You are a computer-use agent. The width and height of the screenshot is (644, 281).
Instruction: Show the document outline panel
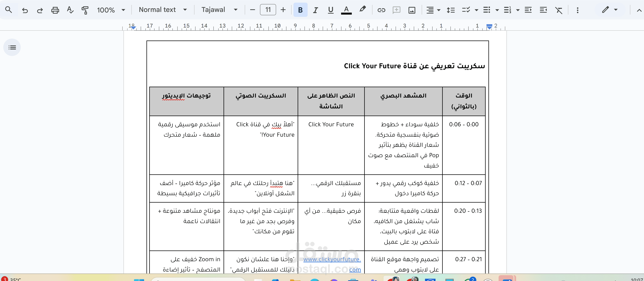(x=12, y=47)
